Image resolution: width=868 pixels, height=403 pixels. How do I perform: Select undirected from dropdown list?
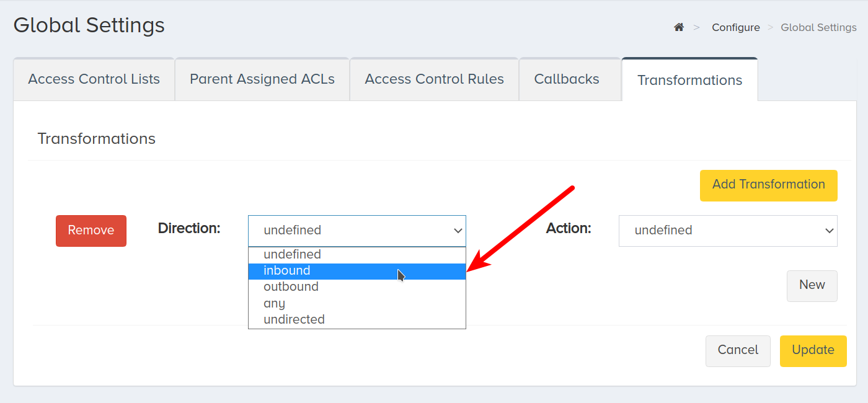click(357, 319)
